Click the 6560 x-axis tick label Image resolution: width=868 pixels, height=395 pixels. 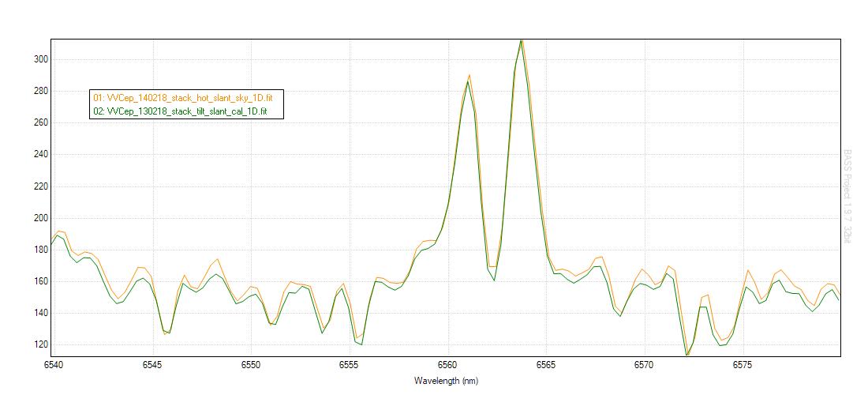[x=447, y=366]
